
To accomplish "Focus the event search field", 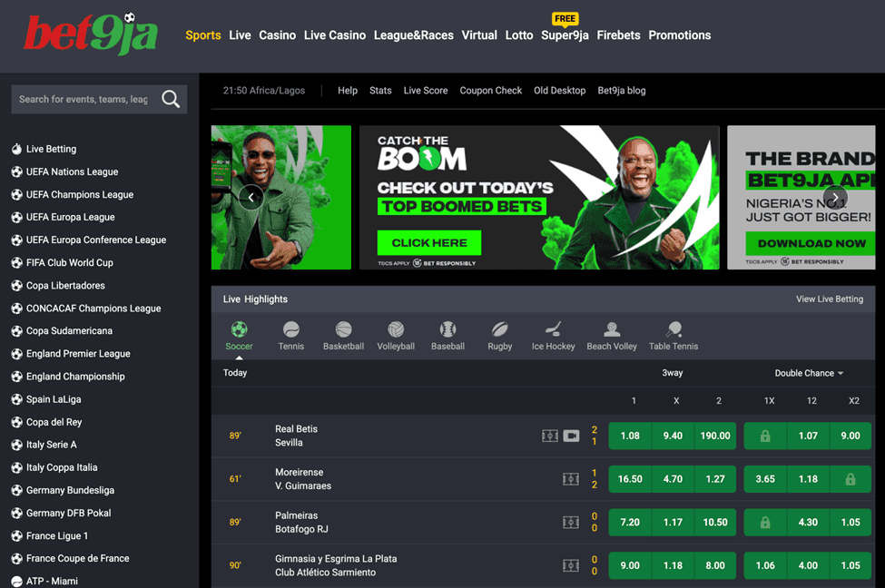I will pos(84,99).
